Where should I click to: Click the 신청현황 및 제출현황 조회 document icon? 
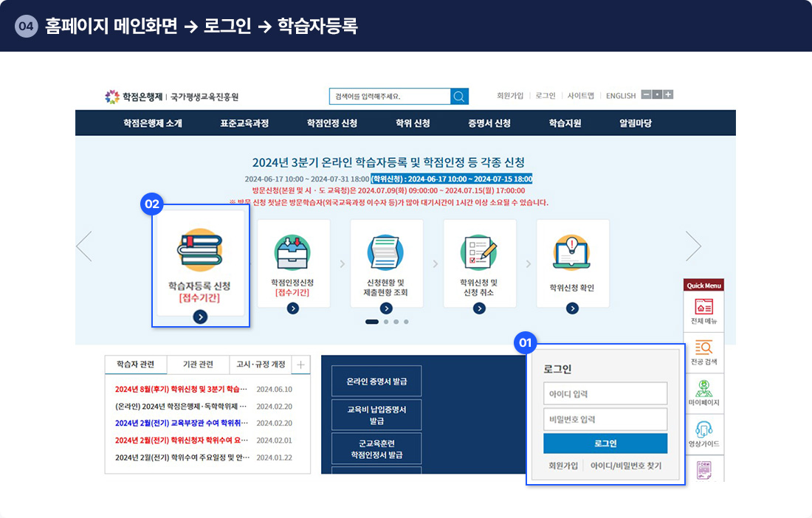coord(385,252)
